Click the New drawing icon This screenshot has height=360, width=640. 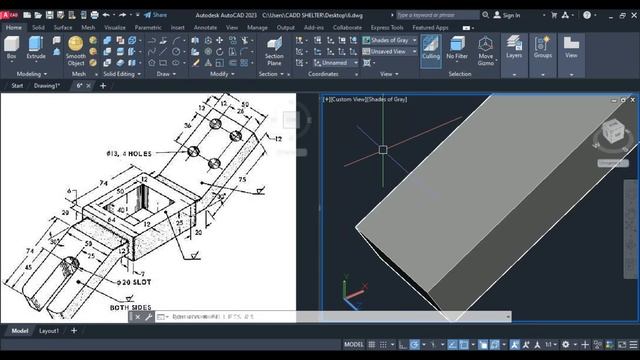click(27, 15)
